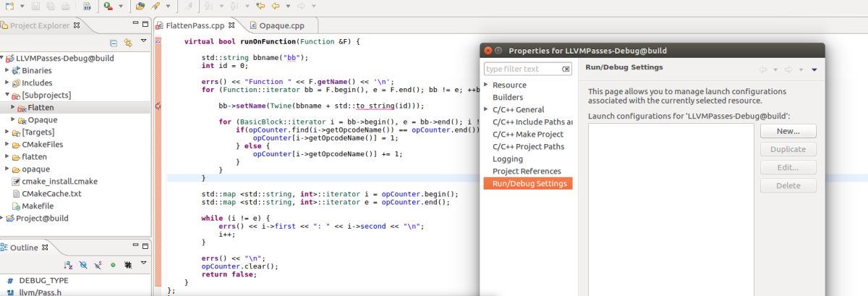
Task: Open the Search toolbar dropdown arrow
Action: [x=166, y=7]
